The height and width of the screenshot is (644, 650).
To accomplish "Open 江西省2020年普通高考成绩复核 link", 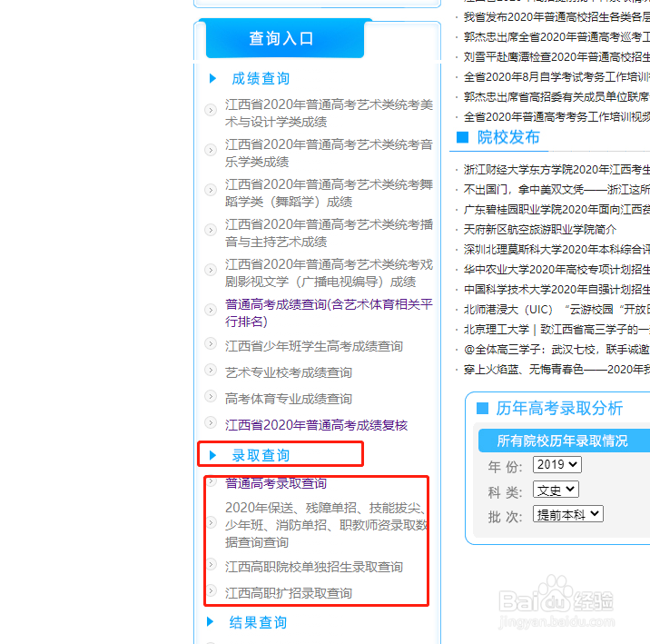I will tap(316, 425).
